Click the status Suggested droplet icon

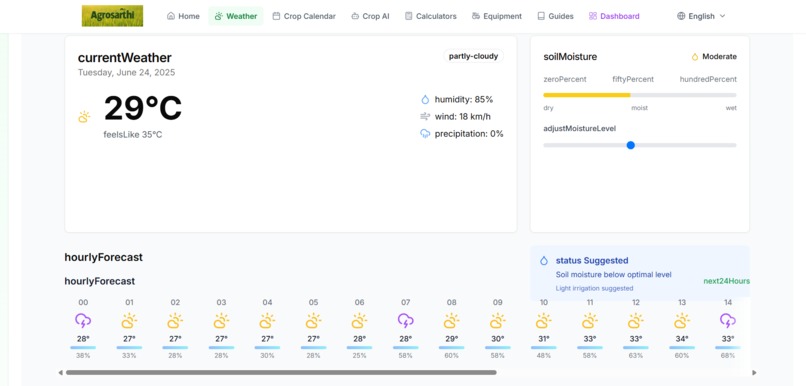(544, 261)
